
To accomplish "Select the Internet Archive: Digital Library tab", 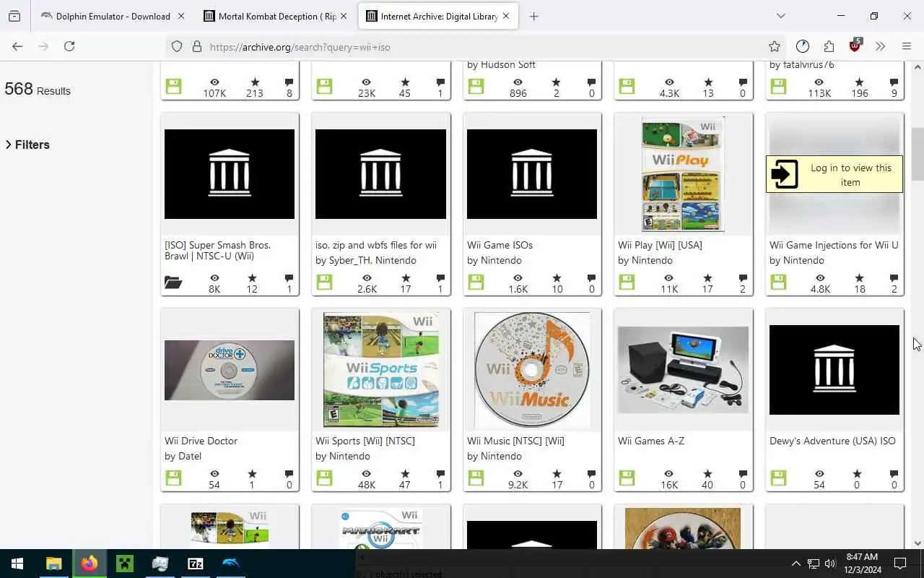I will pos(438,16).
